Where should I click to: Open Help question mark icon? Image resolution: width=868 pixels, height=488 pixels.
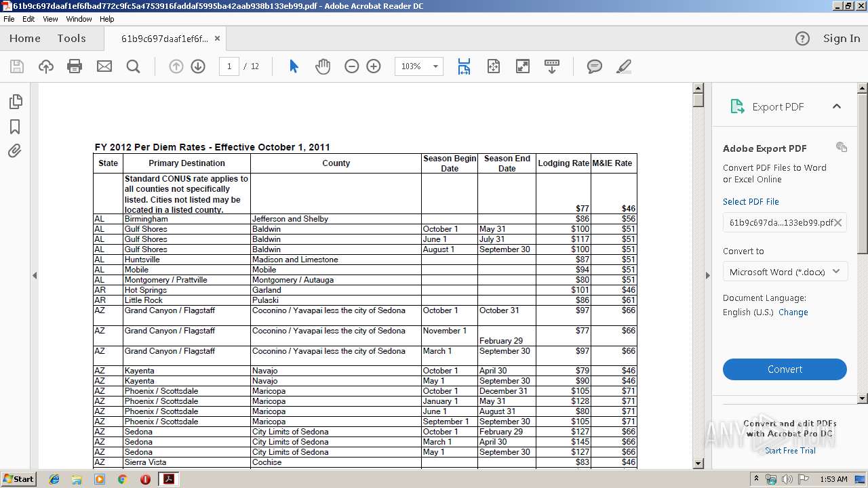pyautogui.click(x=802, y=39)
